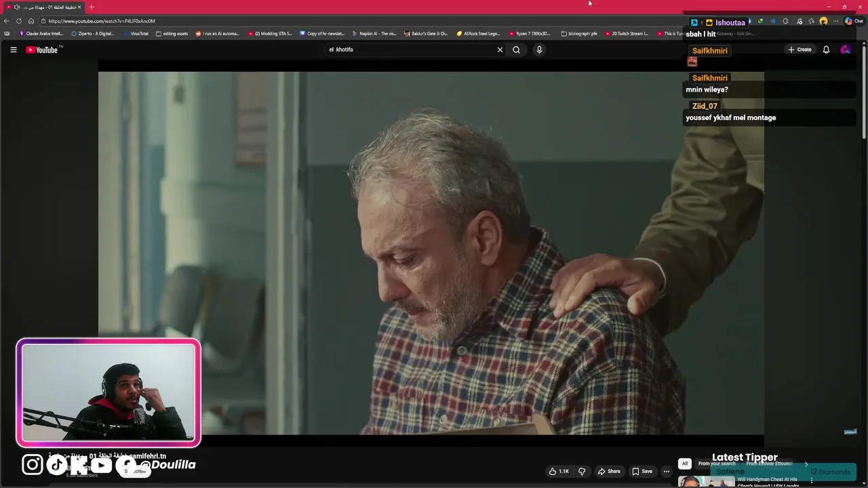The width and height of the screenshot is (868, 488).
Task: Click the URL address bar
Action: (x=359, y=21)
